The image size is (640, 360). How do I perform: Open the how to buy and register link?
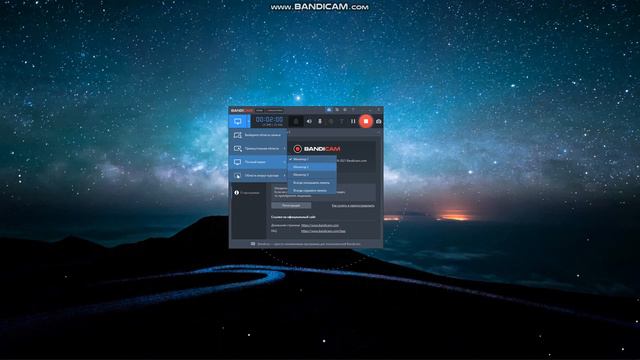tap(353, 206)
